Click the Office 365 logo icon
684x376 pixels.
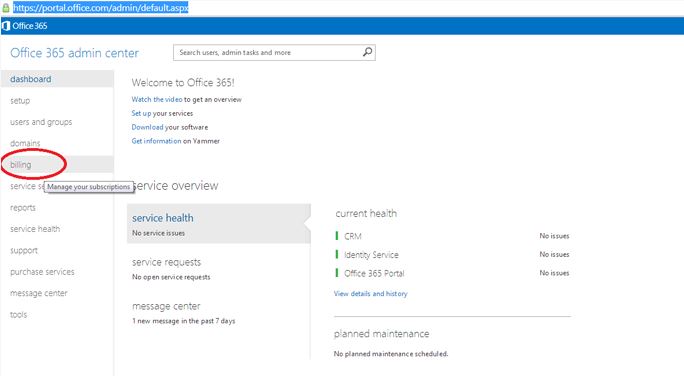6,26
